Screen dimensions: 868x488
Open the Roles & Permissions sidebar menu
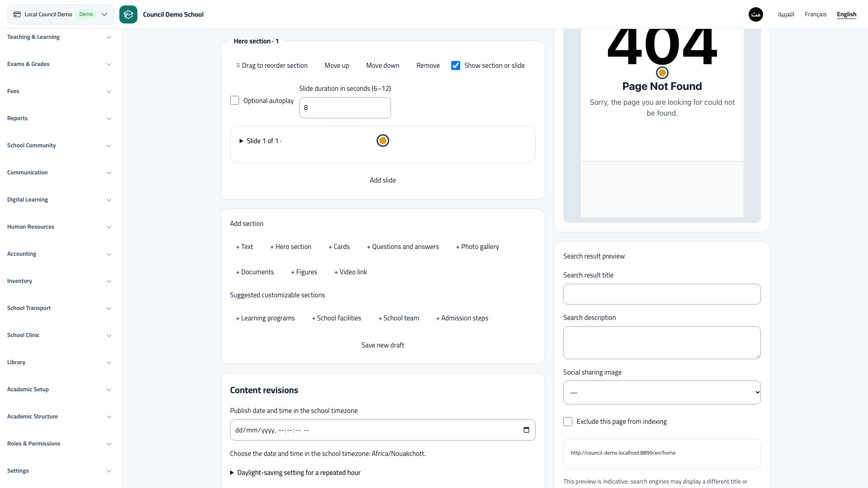(x=59, y=444)
